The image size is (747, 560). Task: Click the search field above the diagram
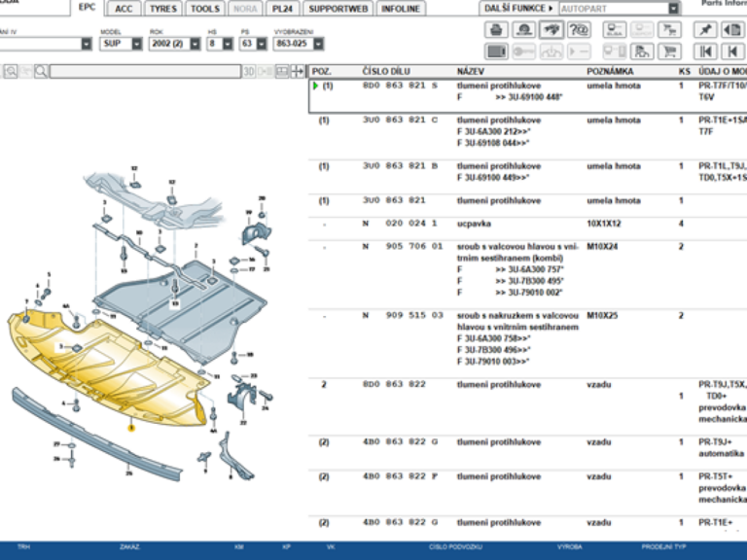click(144, 71)
